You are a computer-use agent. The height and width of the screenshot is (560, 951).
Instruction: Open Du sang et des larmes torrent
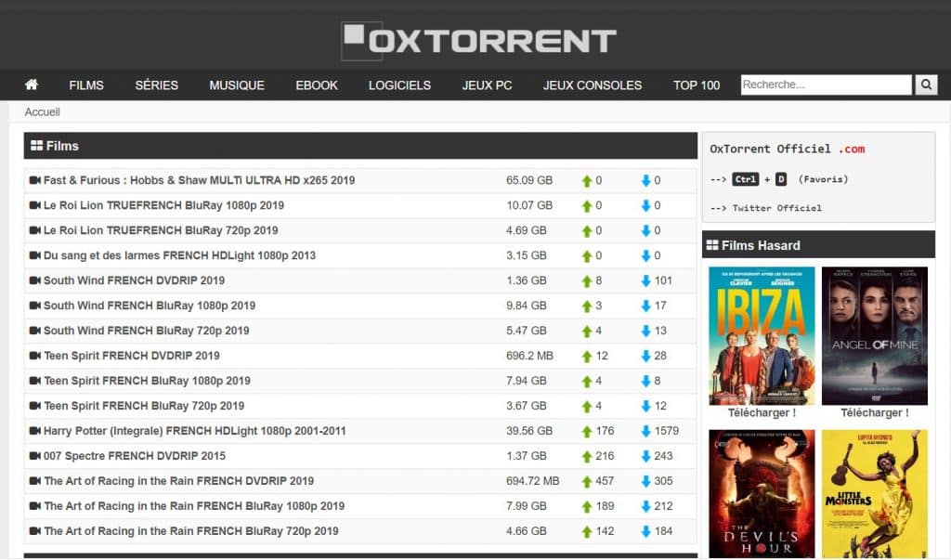pyautogui.click(x=179, y=255)
